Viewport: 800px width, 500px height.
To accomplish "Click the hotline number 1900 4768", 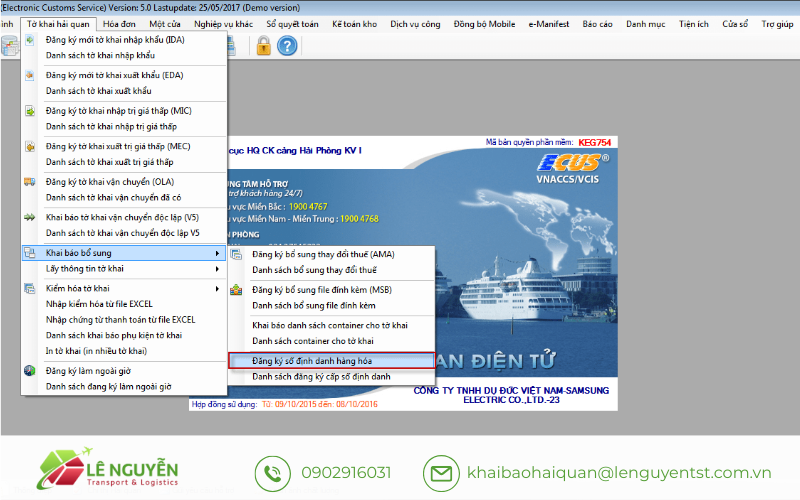I will pyautogui.click(x=360, y=219).
